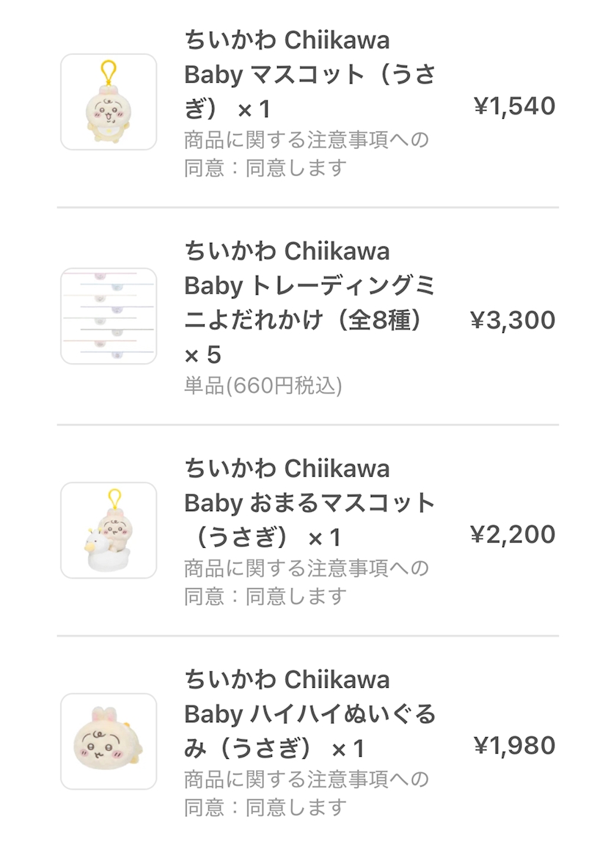The width and height of the screenshot is (616, 847).
Task: Tap the 同意します note under ハイハイぬいぐるみ
Action: click(306, 793)
